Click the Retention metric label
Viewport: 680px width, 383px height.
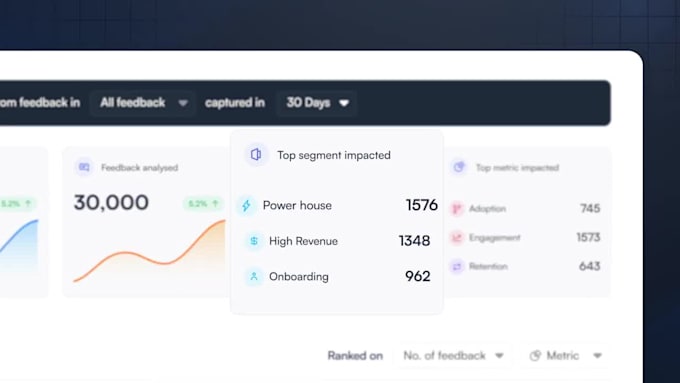click(x=488, y=266)
